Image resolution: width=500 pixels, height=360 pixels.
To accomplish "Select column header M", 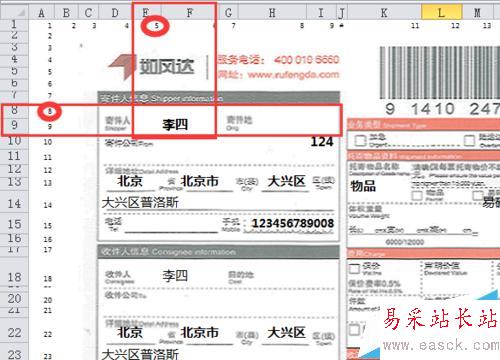I will 477,13.
